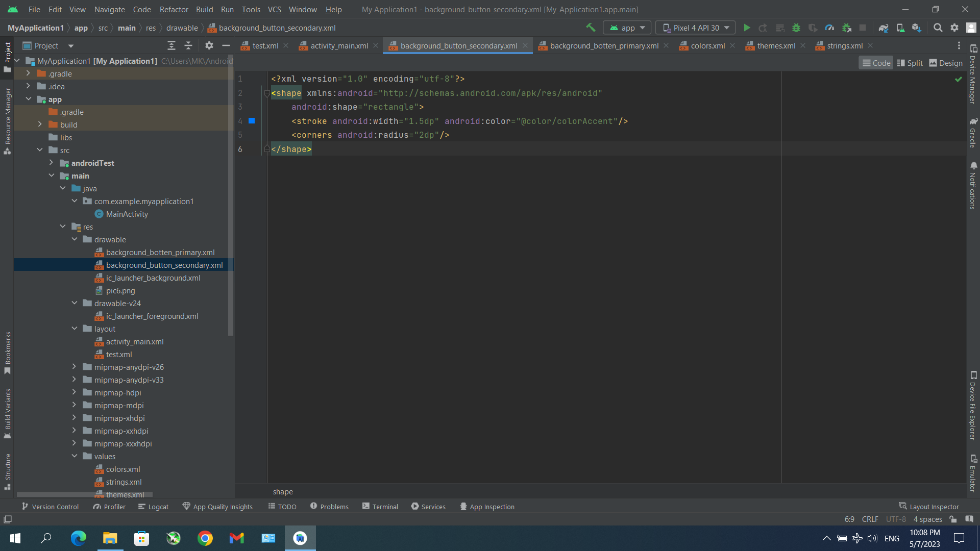The height and width of the screenshot is (551, 980).
Task: Open the app run configuration dropdown
Action: click(627, 28)
